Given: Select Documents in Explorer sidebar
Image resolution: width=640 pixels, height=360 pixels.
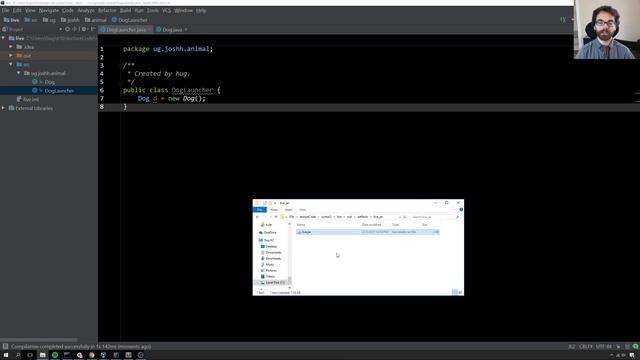Looking at the screenshot, I should (271, 253).
